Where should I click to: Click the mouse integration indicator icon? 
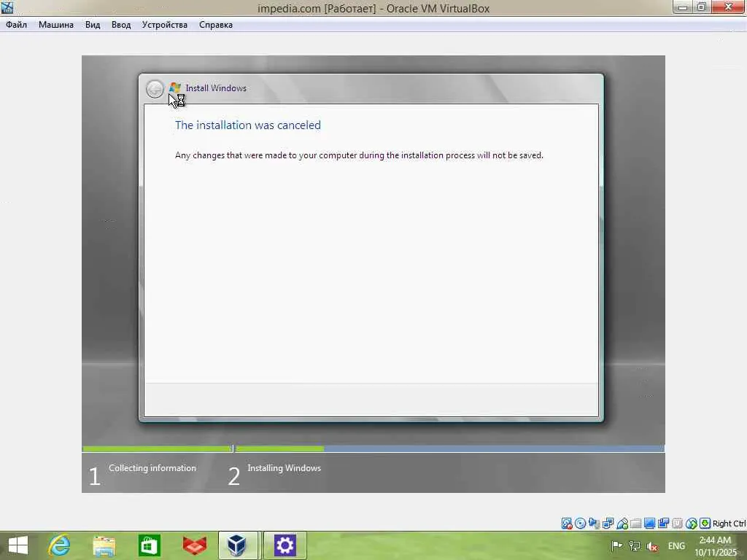click(692, 524)
